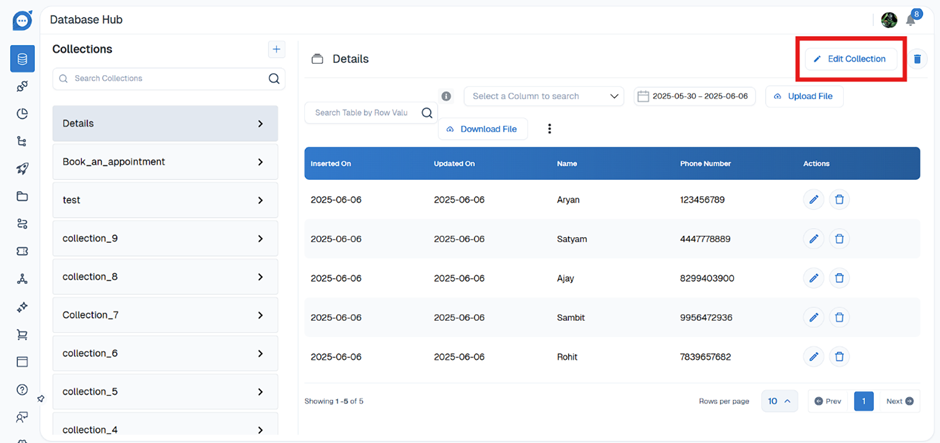Click the Upload File button

(x=805, y=97)
